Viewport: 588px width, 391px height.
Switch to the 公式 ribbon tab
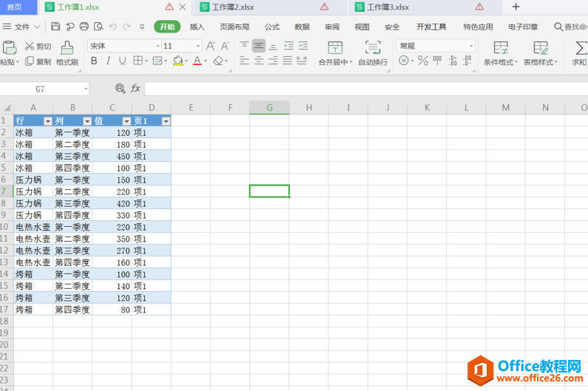pyautogui.click(x=272, y=27)
